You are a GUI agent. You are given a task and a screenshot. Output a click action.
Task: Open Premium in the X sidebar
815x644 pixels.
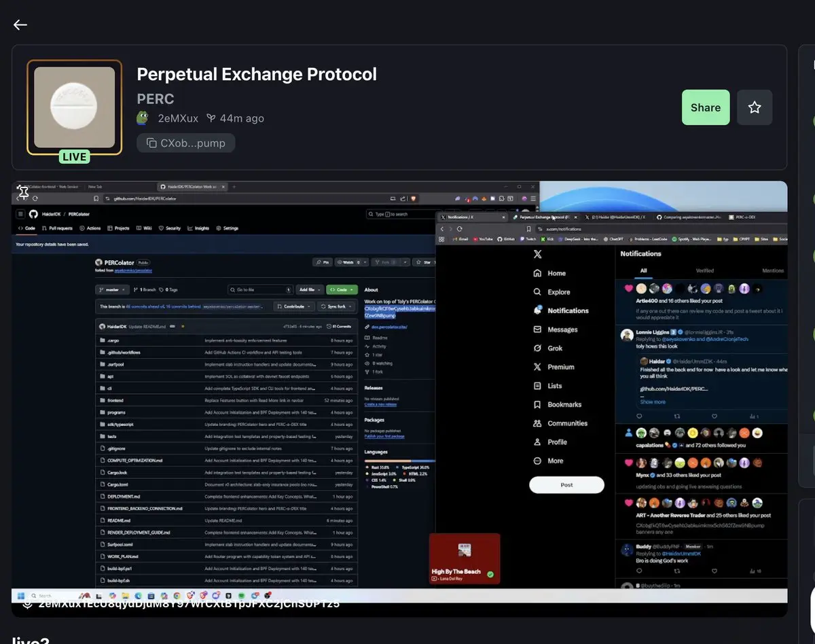click(x=553, y=367)
